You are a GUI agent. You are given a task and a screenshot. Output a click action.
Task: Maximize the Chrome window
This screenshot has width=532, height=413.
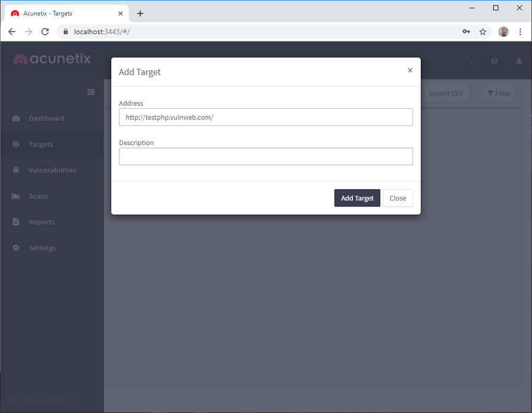496,8
